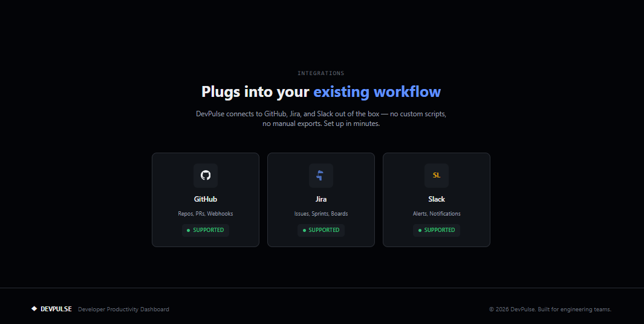Click the SUPPORTED badge under GitHub

point(206,230)
